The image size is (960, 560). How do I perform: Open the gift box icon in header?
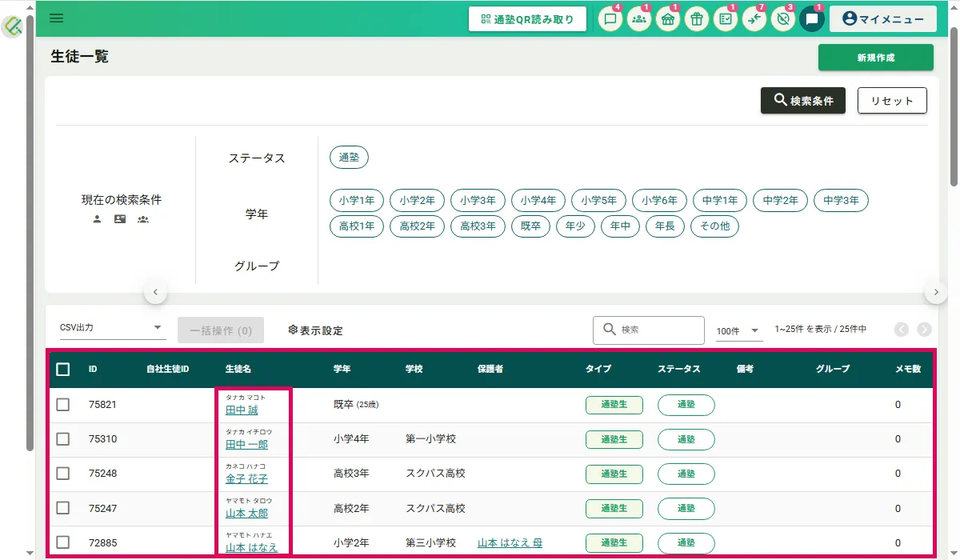[x=697, y=19]
